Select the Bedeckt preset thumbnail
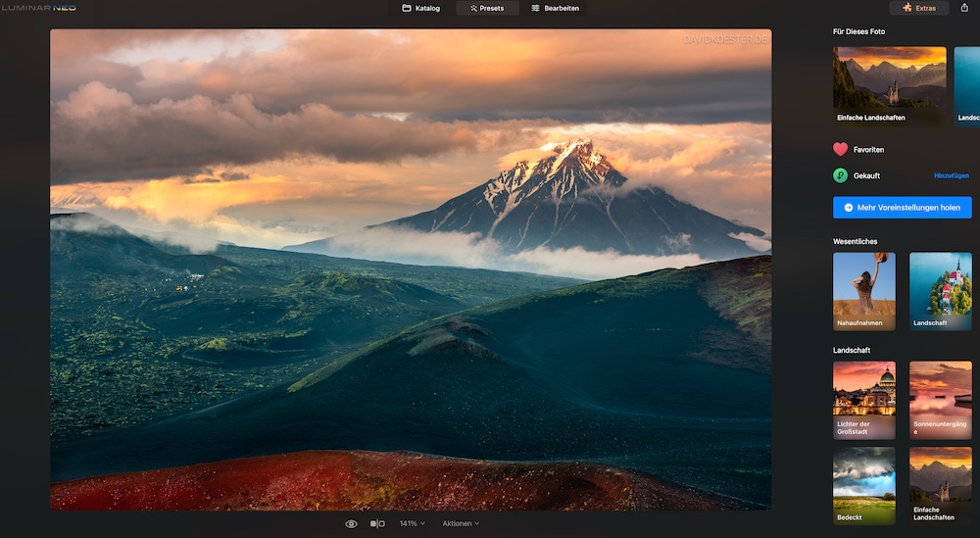The image size is (980, 538). tap(863, 485)
